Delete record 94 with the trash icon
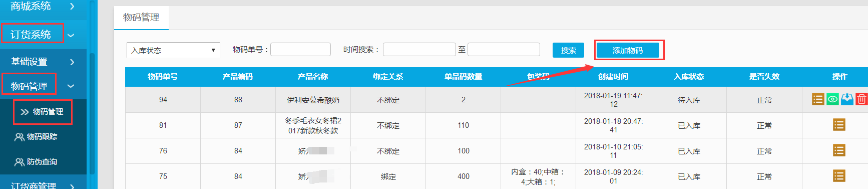Screen dimensions: 868x189 coord(861,99)
